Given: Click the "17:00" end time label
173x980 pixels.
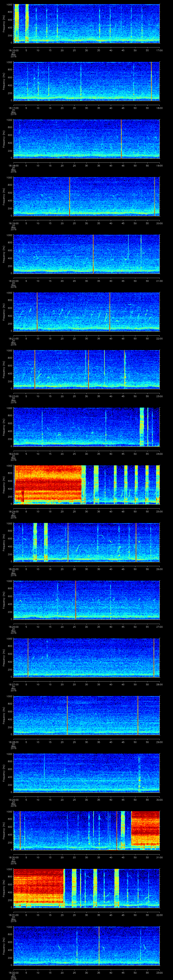Looking at the screenshot, I should point(159,50).
